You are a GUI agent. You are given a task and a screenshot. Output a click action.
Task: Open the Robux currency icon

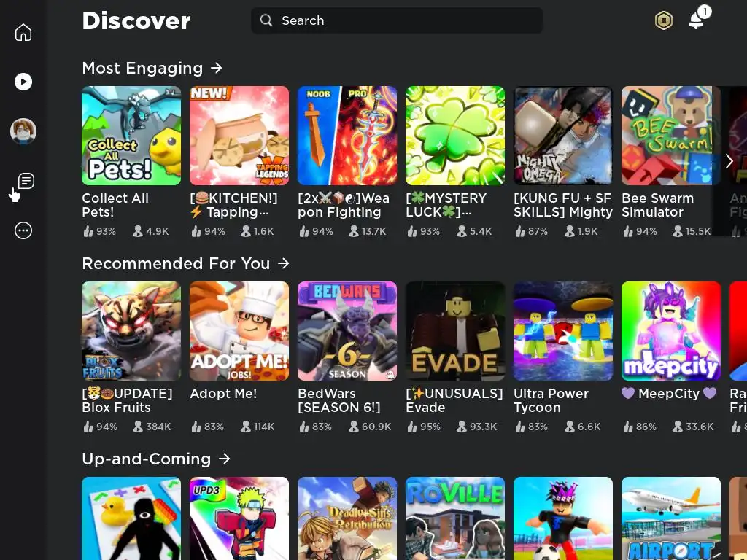(664, 20)
